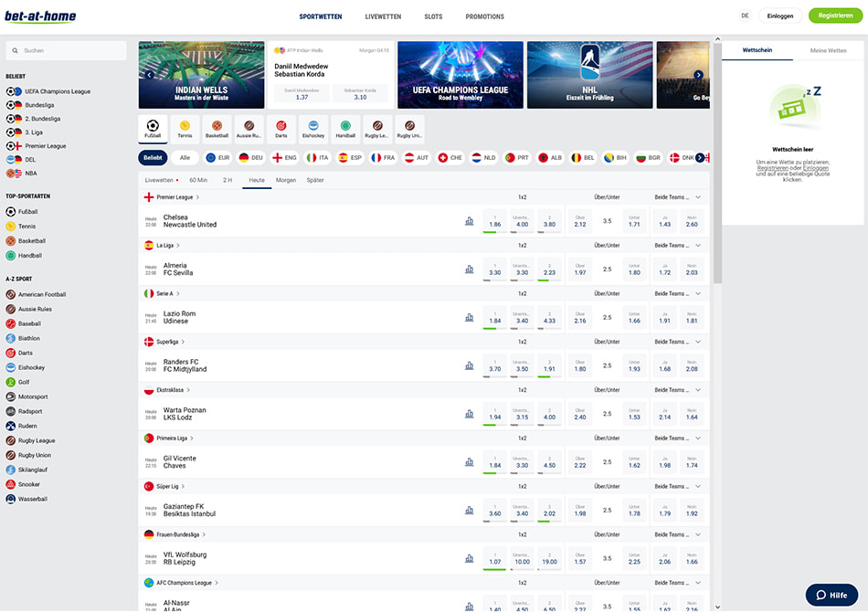868x613 pixels.
Task: Open statistics icon for Gil Vicente vs Chaves
Action: (x=470, y=462)
